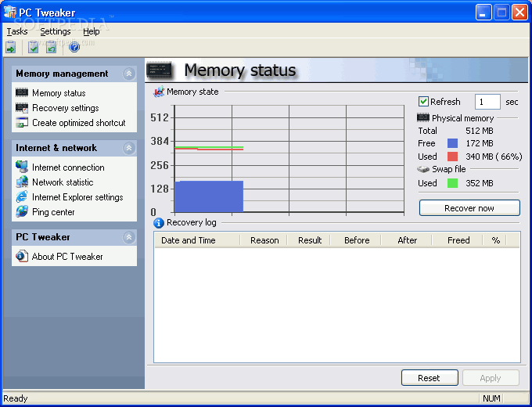Open the Memory status link

click(x=59, y=92)
